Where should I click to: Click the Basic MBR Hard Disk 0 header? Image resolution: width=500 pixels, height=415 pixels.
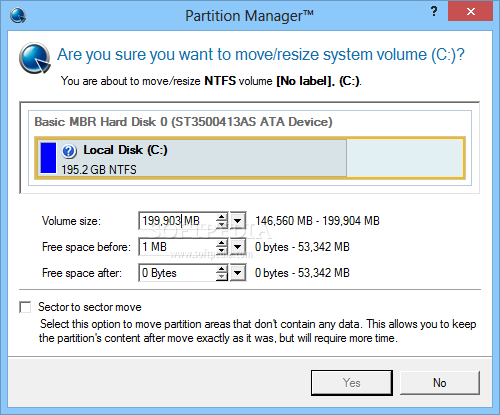click(183, 122)
